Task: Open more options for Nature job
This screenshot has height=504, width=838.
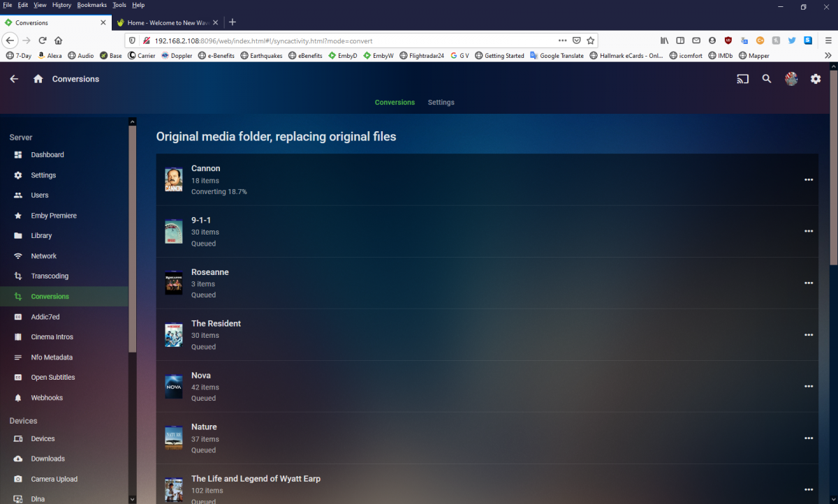Action: pos(809,438)
